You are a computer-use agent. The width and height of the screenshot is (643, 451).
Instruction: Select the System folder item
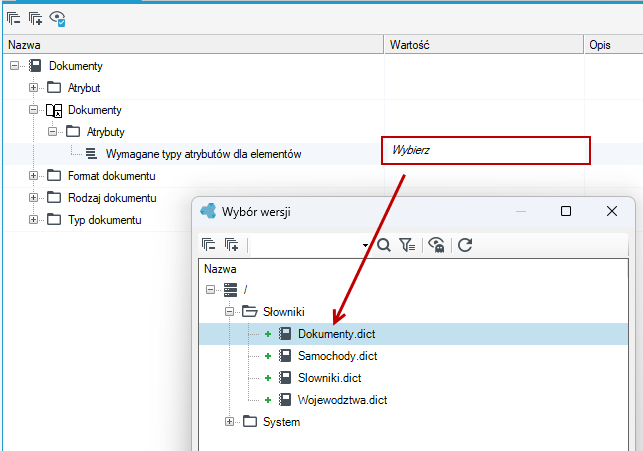pos(281,422)
